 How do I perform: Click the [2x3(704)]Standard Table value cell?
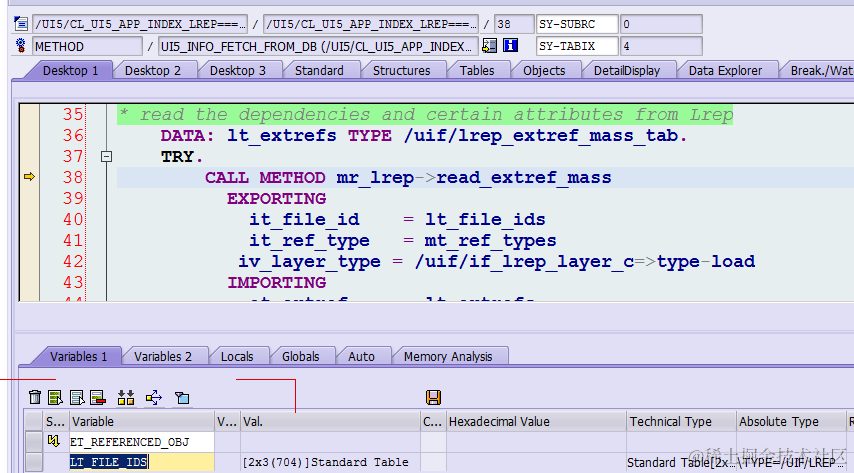coord(330,462)
